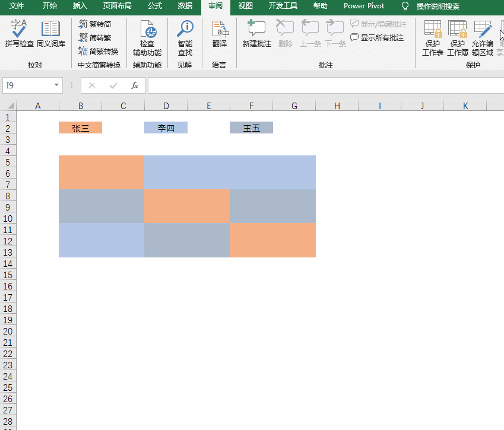This screenshot has height=430, width=504.
Task: Switch to the 页面布局 tab
Action: 117,6
